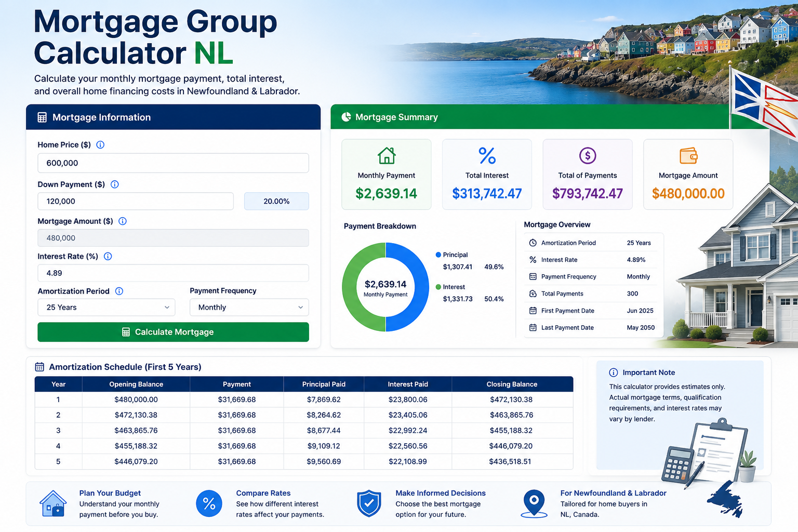Click the orange wallet icon above Mortgage Amount
The image size is (798, 532).
click(688, 156)
